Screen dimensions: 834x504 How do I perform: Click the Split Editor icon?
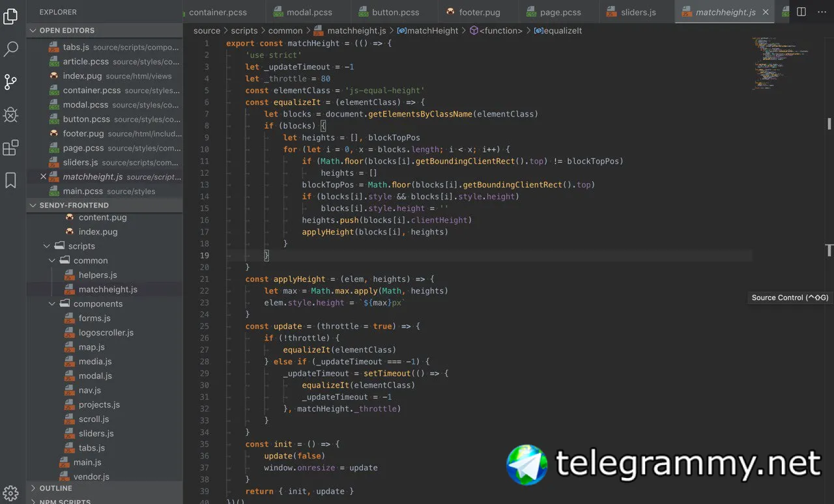(x=801, y=12)
